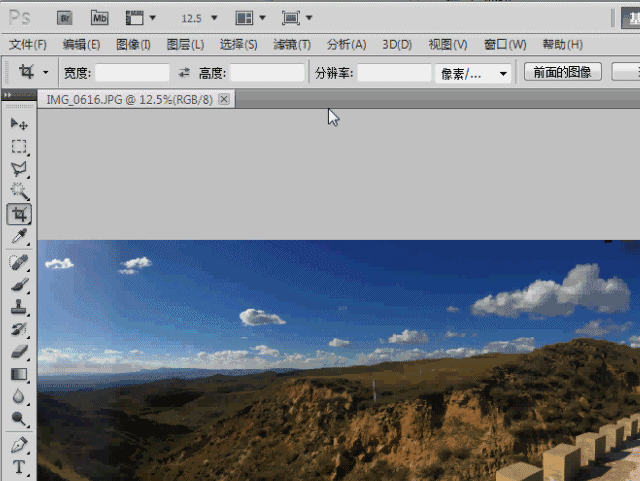
Task: Open the 图层(L) menu
Action: [185, 45]
